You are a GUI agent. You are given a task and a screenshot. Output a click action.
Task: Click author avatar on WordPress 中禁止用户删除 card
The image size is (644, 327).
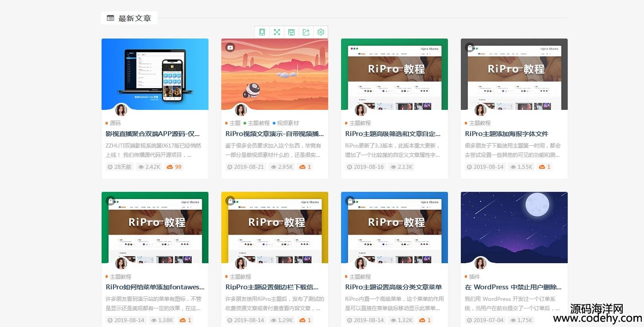point(480,263)
